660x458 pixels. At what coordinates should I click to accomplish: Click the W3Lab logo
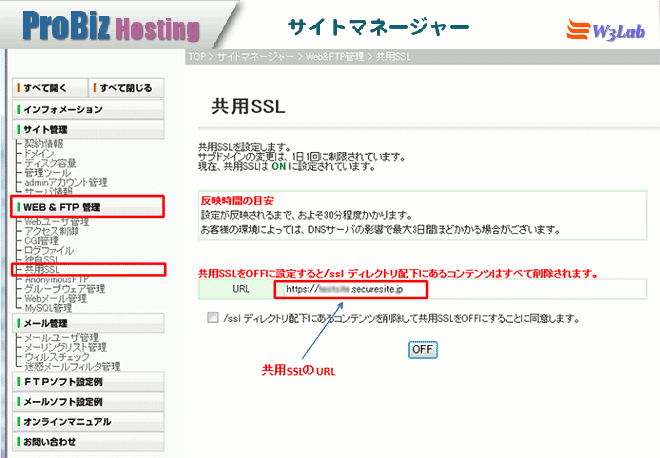[609, 26]
